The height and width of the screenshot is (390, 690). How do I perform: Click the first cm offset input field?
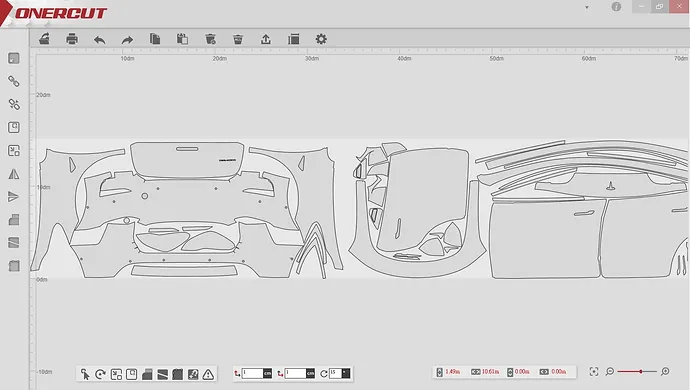click(x=252, y=373)
